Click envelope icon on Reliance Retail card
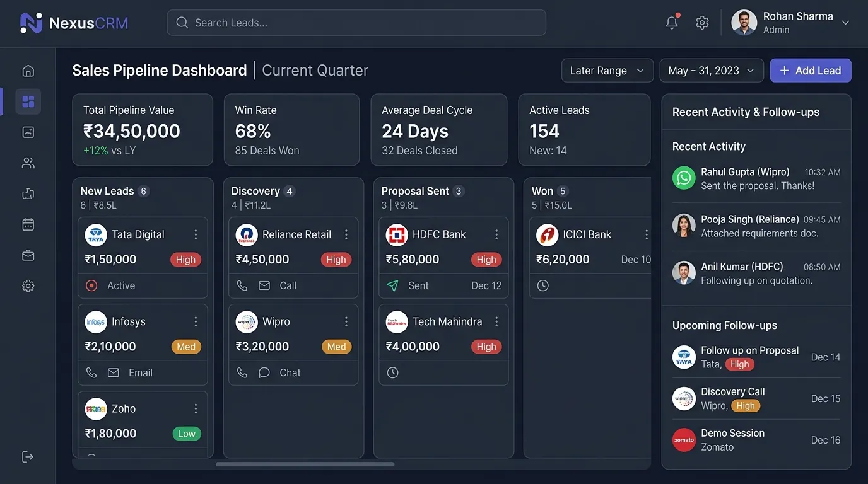This screenshot has width=868, height=484. (264, 285)
